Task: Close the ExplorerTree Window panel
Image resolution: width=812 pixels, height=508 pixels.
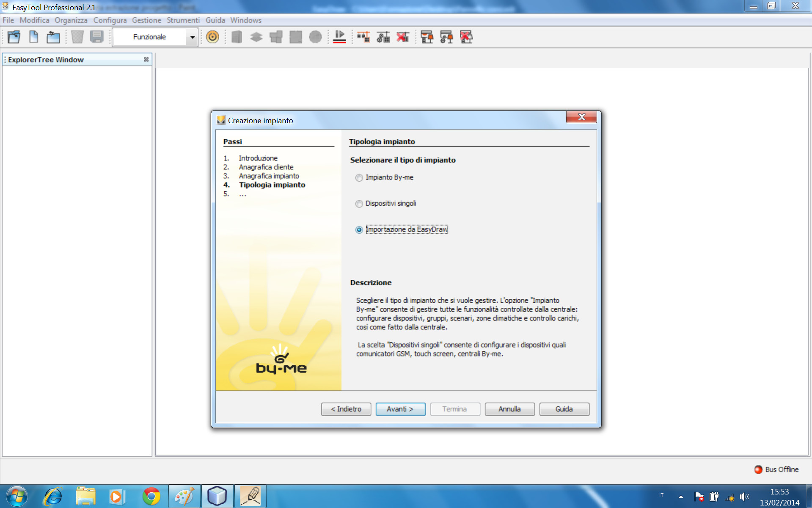Action: 146,60
